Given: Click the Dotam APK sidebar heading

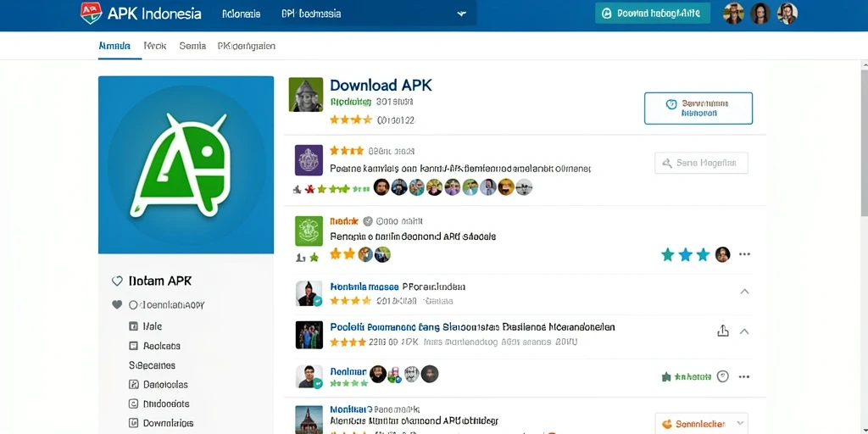Looking at the screenshot, I should click(x=160, y=281).
